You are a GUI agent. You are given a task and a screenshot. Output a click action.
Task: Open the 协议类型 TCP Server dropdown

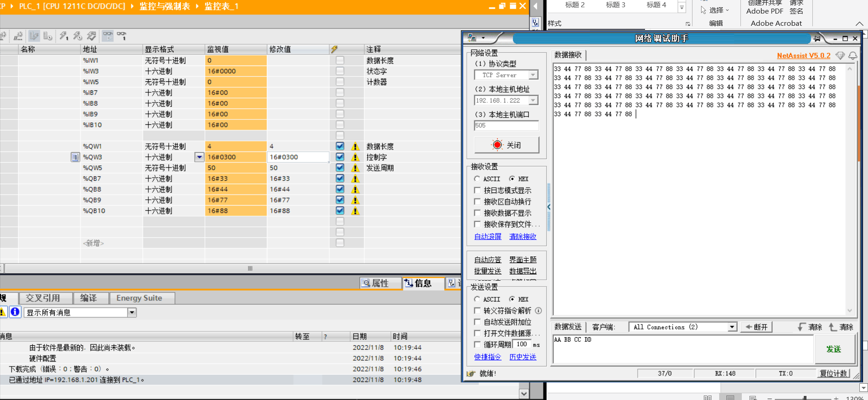[533, 75]
